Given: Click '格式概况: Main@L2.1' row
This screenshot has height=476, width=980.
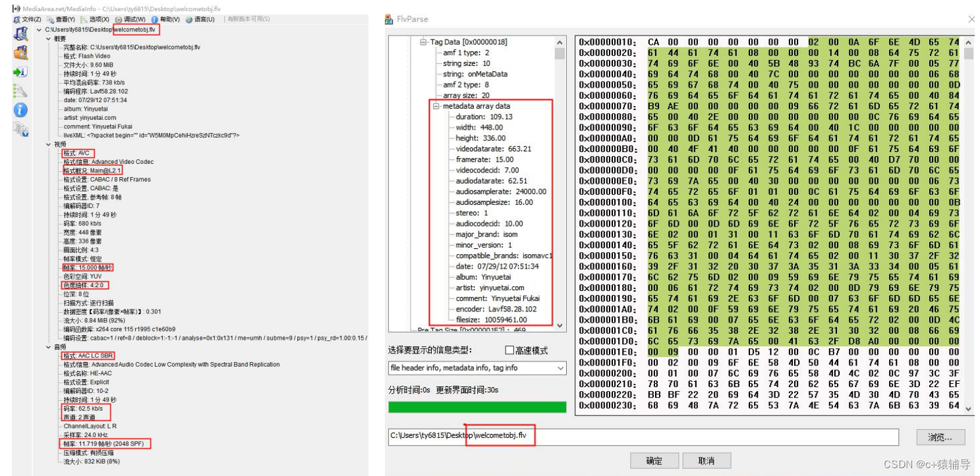Looking at the screenshot, I should pyautogui.click(x=92, y=170).
